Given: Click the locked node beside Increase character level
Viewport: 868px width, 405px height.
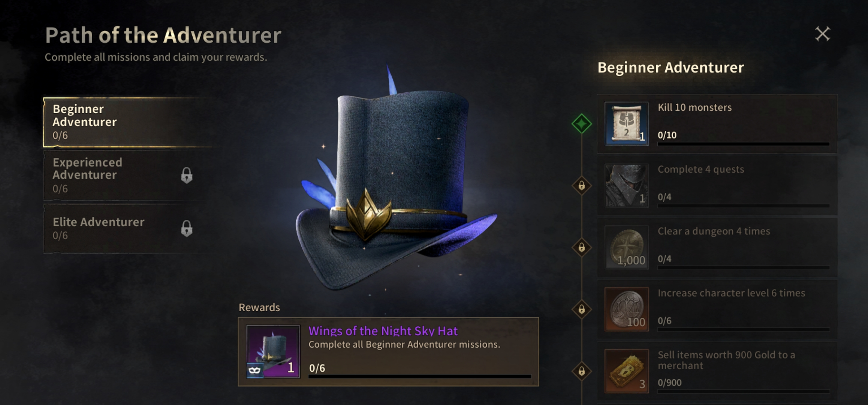Looking at the screenshot, I should coord(581,309).
